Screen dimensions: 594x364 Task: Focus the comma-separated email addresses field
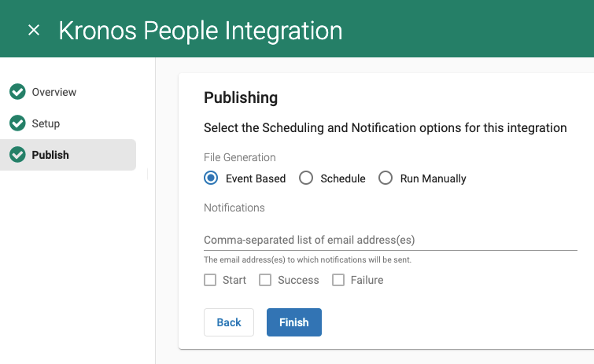390,240
